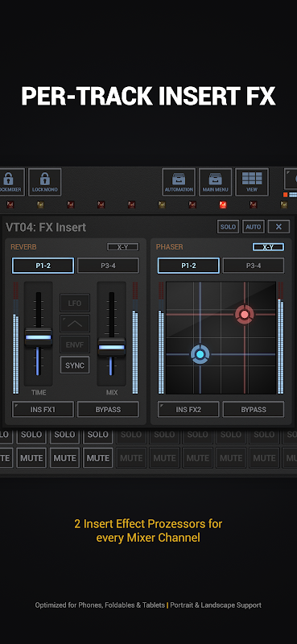Select the Phaser P1-2 parameter tab
The width and height of the screenshot is (297, 644).
[188, 266]
